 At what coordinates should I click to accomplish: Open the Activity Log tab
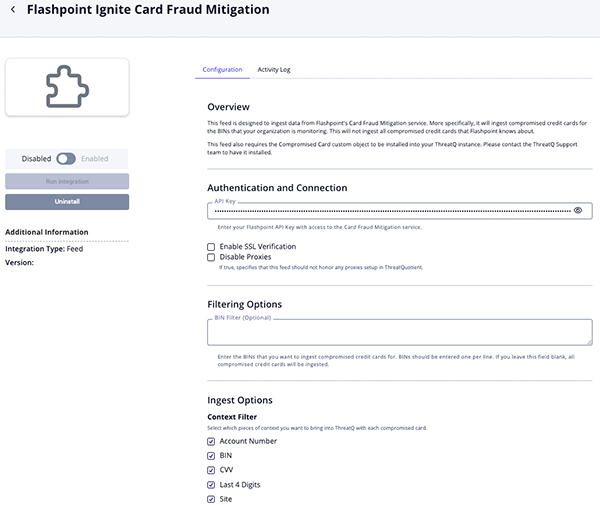274,70
